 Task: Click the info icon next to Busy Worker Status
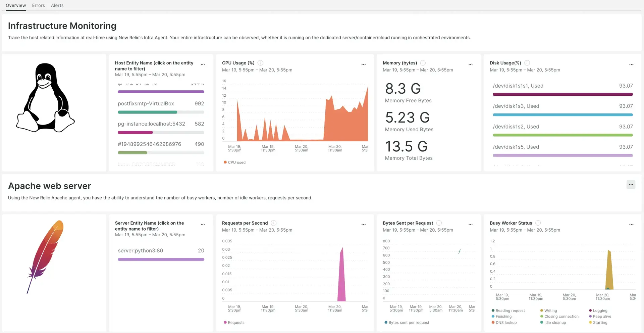coord(538,223)
